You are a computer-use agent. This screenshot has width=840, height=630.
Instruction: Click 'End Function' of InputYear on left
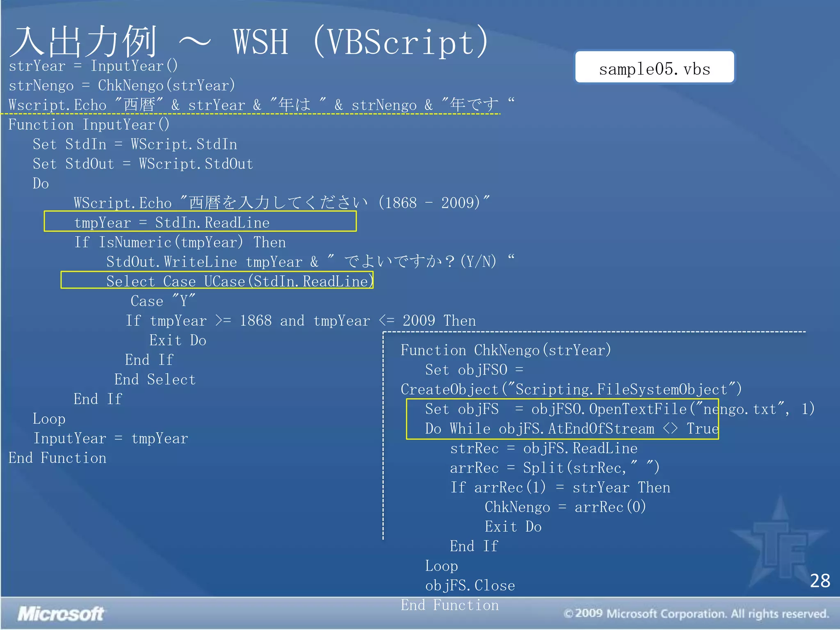[x=57, y=458]
